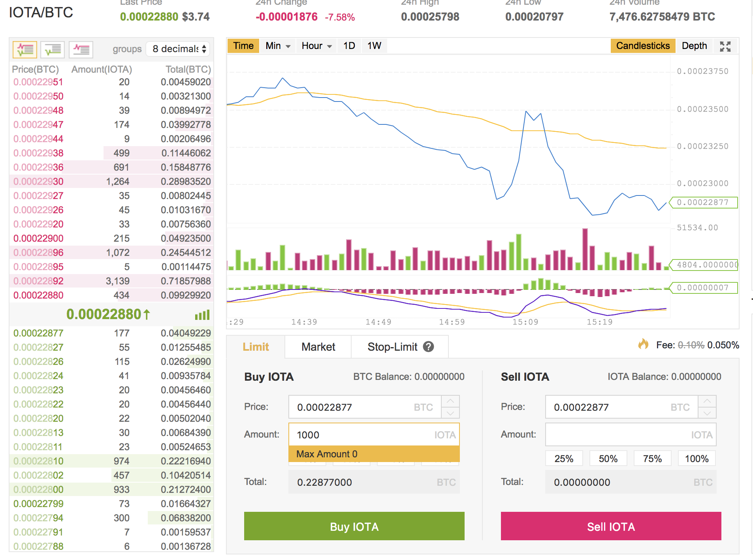Decrease sell price with down stepper
The image size is (753, 560).
(x=707, y=413)
